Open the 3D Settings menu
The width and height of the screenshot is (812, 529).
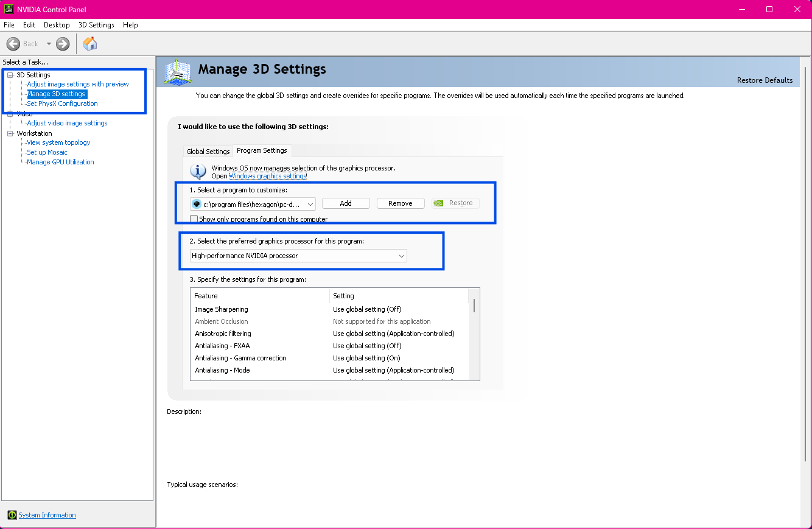click(x=96, y=25)
